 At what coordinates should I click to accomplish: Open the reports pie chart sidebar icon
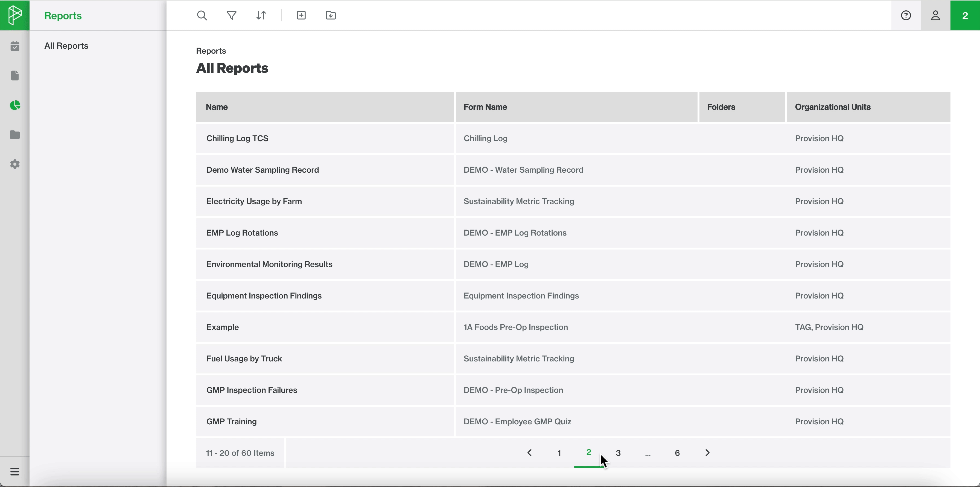point(15,106)
